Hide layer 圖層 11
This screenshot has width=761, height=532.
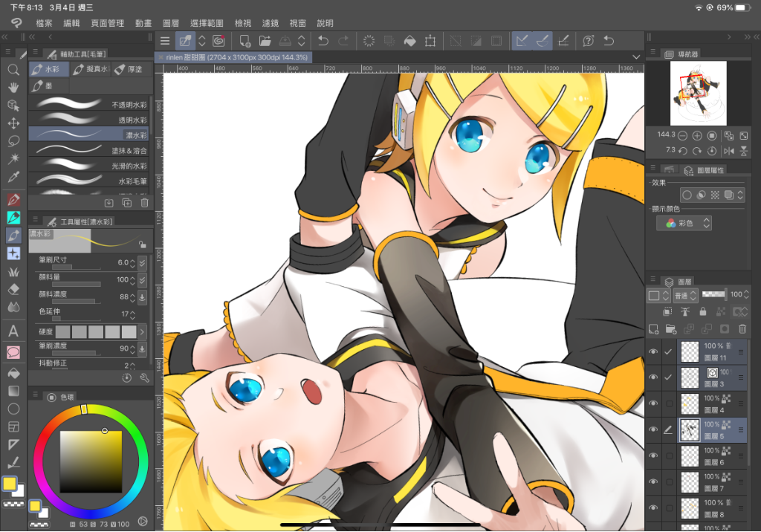tap(653, 351)
